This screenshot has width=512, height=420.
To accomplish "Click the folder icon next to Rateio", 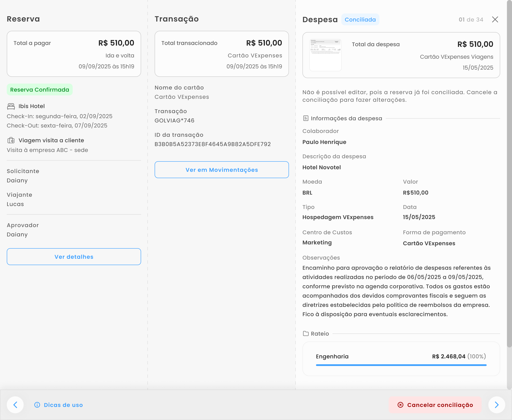I will [306, 334].
